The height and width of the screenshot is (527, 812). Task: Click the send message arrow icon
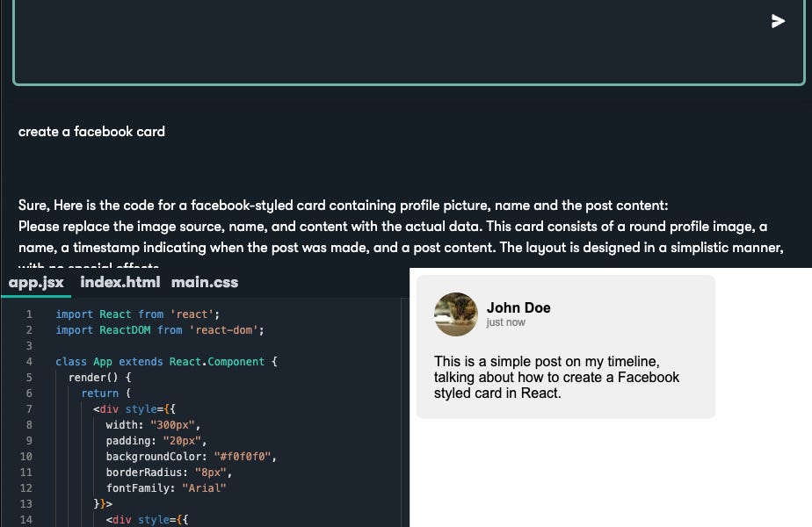coord(778,21)
